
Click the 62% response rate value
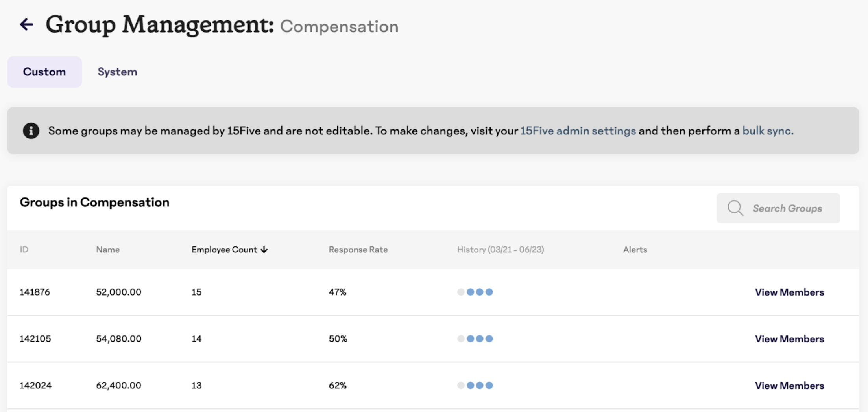(337, 386)
